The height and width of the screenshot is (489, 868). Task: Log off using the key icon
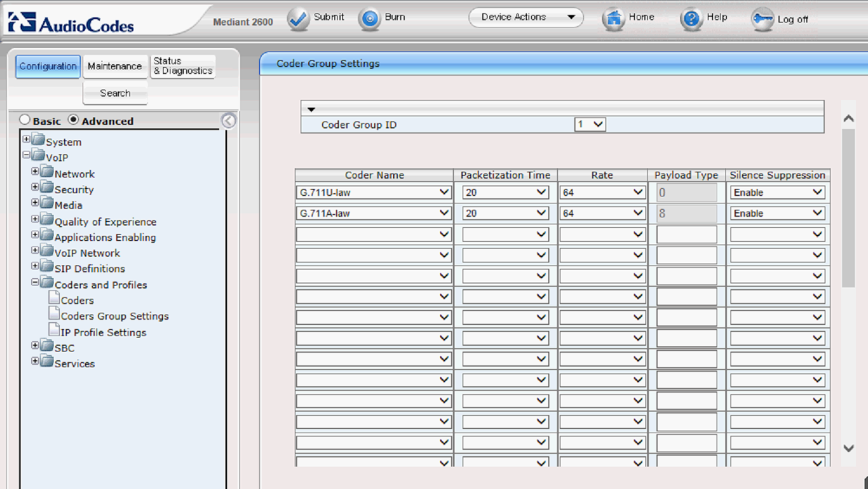coord(762,18)
